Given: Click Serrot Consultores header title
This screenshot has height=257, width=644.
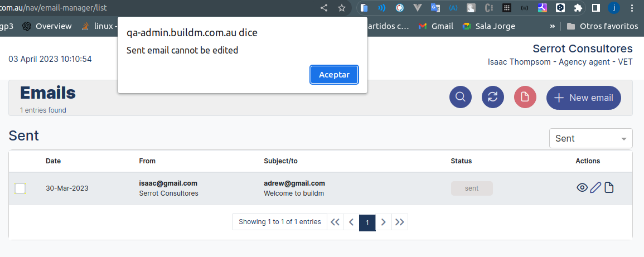Looking at the screenshot, I should [583, 49].
